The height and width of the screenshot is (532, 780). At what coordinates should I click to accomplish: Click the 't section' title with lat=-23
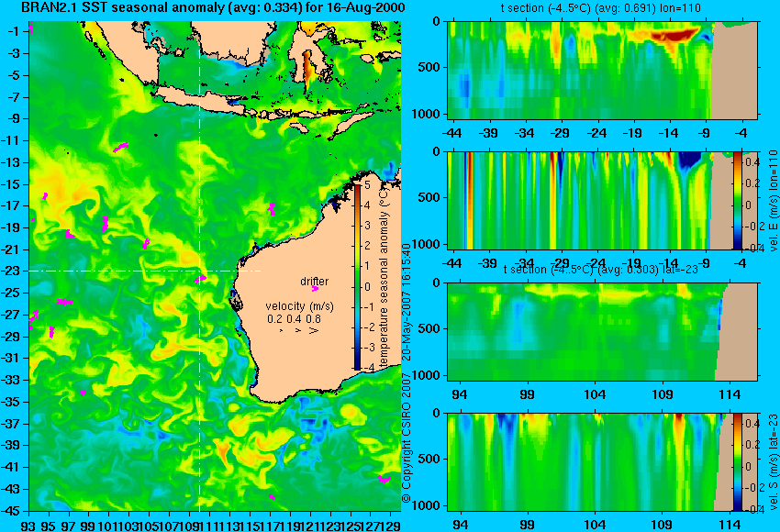601,270
